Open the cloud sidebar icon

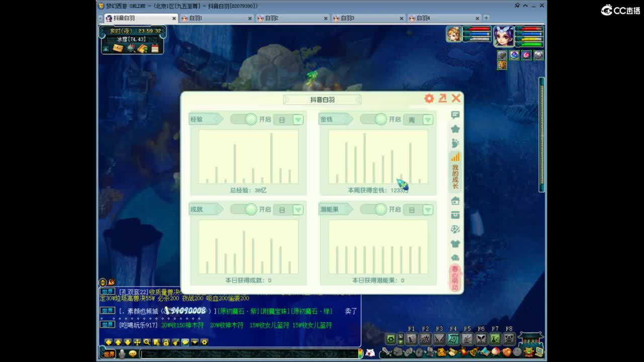click(x=455, y=257)
